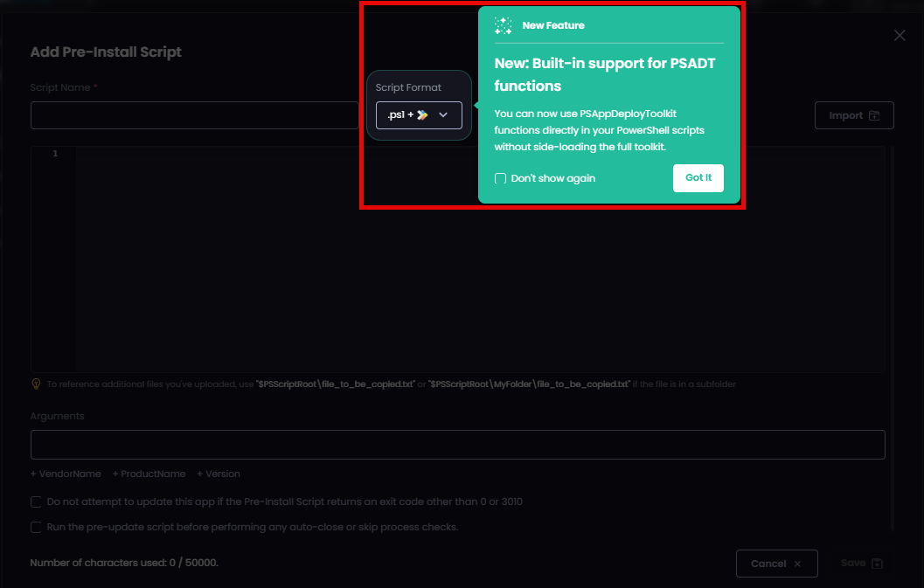Click the sparkle New Feature icon
This screenshot has width=924, height=588.
coord(503,25)
